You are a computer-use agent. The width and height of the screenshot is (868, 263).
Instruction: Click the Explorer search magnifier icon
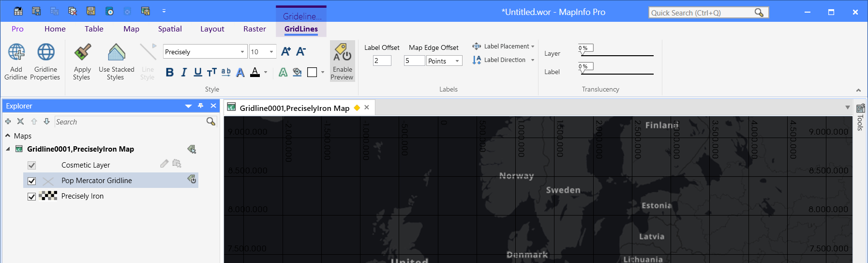click(210, 122)
